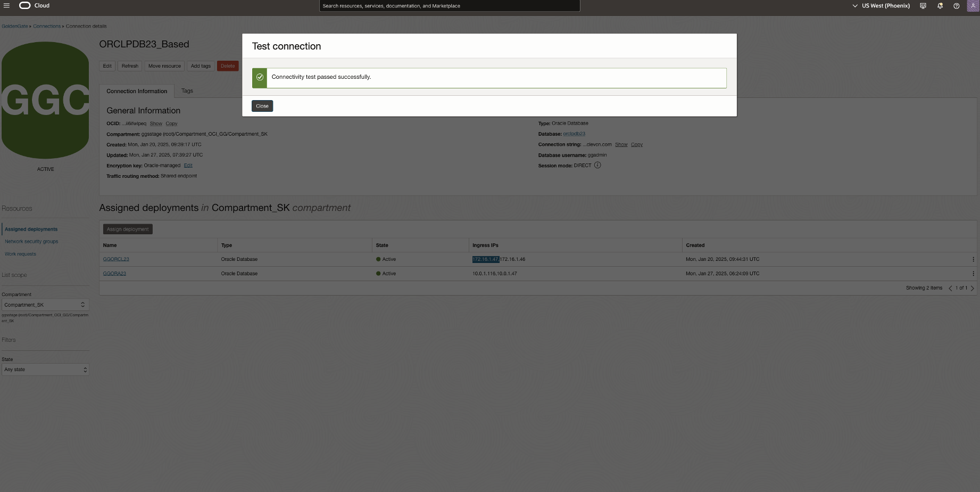Click the next page arrow in pagination
The height and width of the screenshot is (492, 980).
973,288
